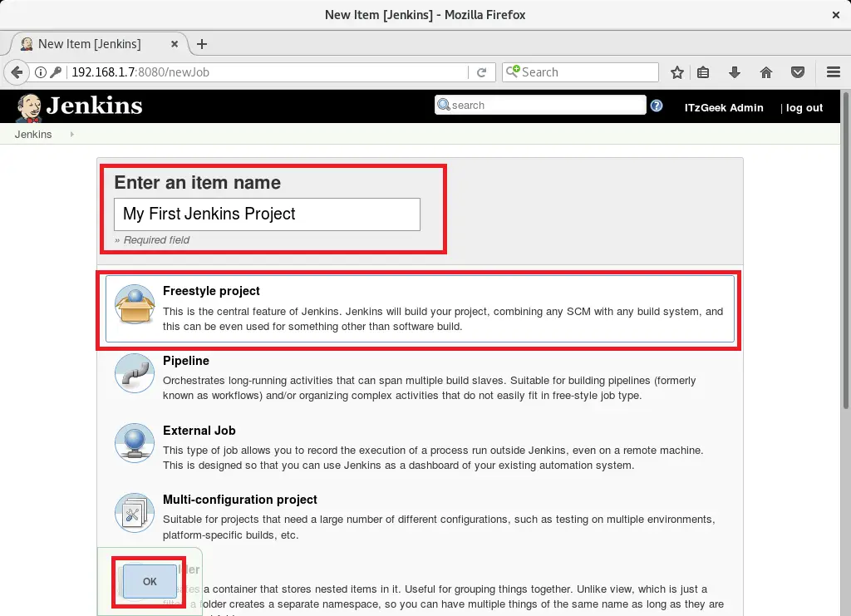Viewport: 851px width, 616px height.
Task: Go to the Firefox home icon
Action: [765, 72]
